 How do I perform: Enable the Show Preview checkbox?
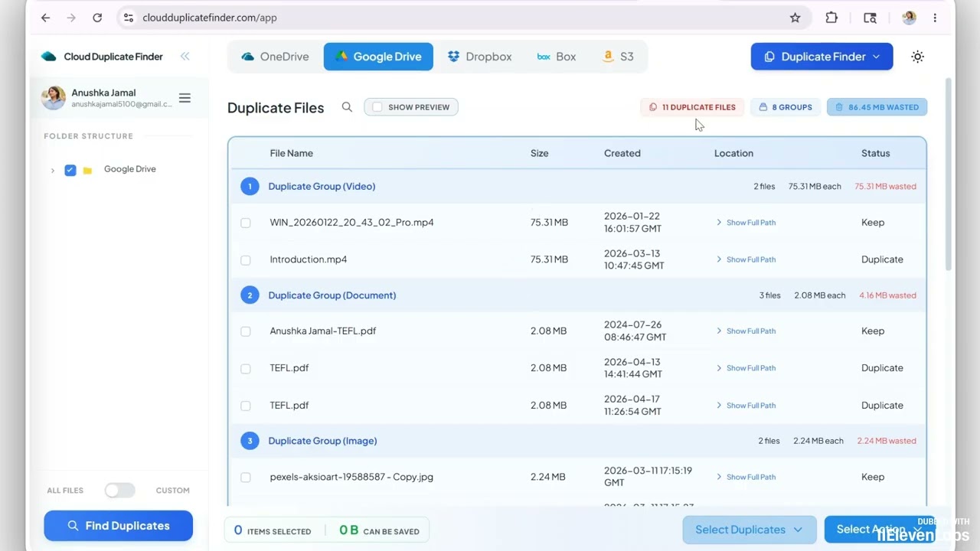click(377, 107)
